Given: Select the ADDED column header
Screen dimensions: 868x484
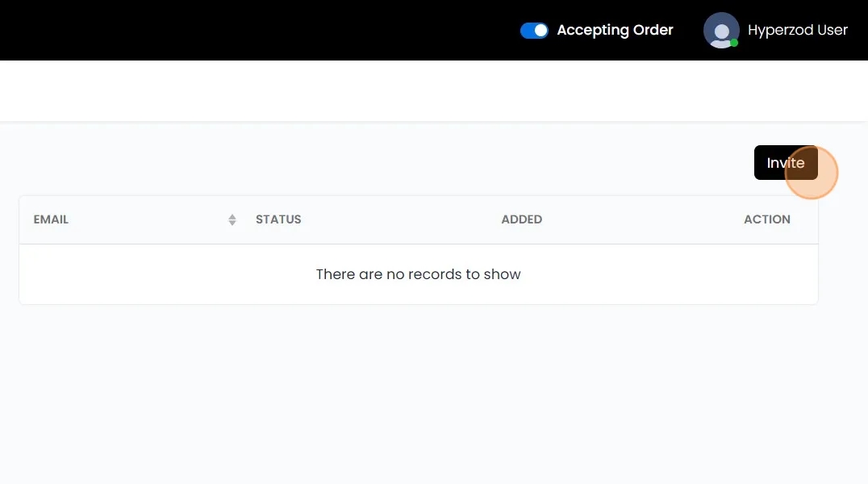Looking at the screenshot, I should pos(521,219).
